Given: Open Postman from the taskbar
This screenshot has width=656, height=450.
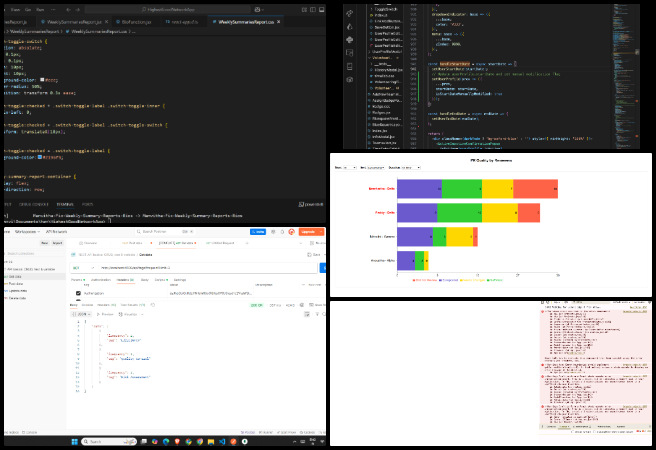Looking at the screenshot, I should click(233, 442).
